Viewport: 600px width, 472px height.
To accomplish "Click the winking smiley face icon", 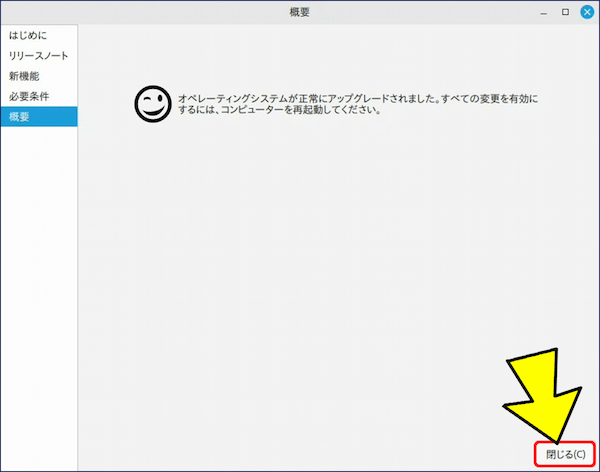I will (x=153, y=104).
